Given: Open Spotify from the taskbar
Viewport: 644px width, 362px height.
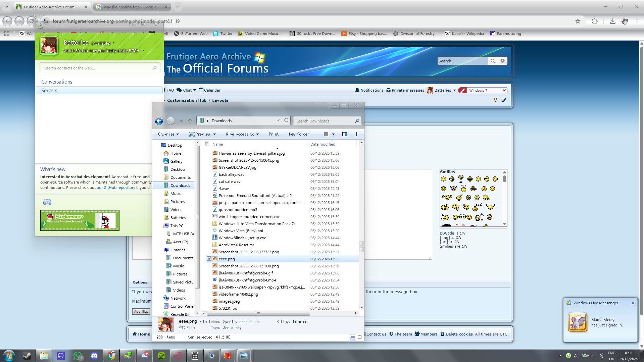Looking at the screenshot, I should [x=161, y=356].
